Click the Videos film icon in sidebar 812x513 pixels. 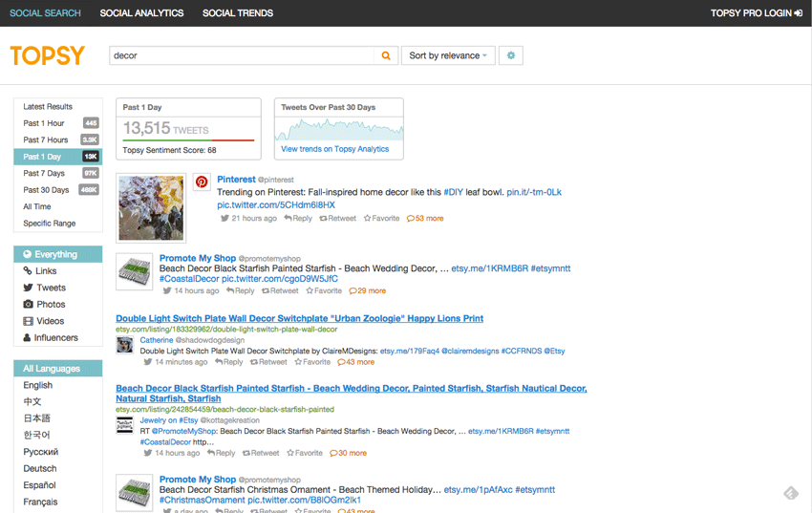pyautogui.click(x=28, y=321)
